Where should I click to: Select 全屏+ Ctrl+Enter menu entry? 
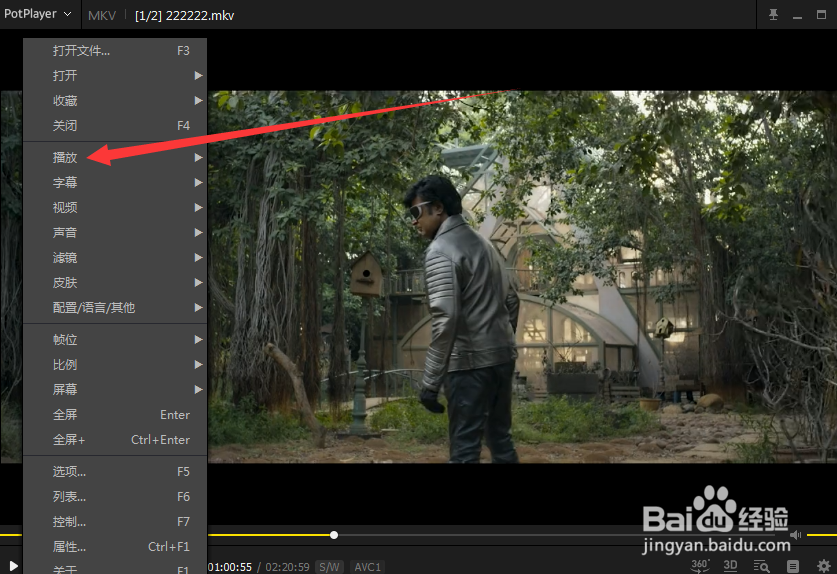click(x=115, y=439)
